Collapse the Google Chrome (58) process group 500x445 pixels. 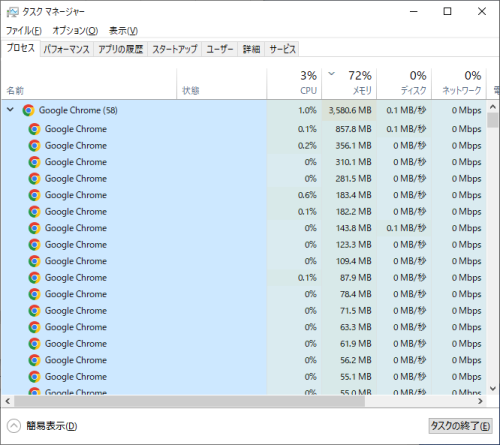(x=10, y=109)
